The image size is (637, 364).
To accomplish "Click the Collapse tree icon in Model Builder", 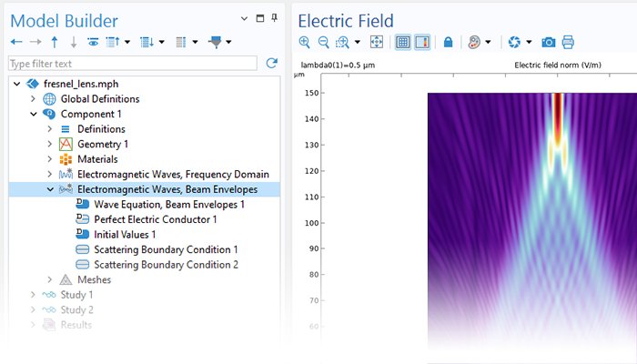I will 113,42.
